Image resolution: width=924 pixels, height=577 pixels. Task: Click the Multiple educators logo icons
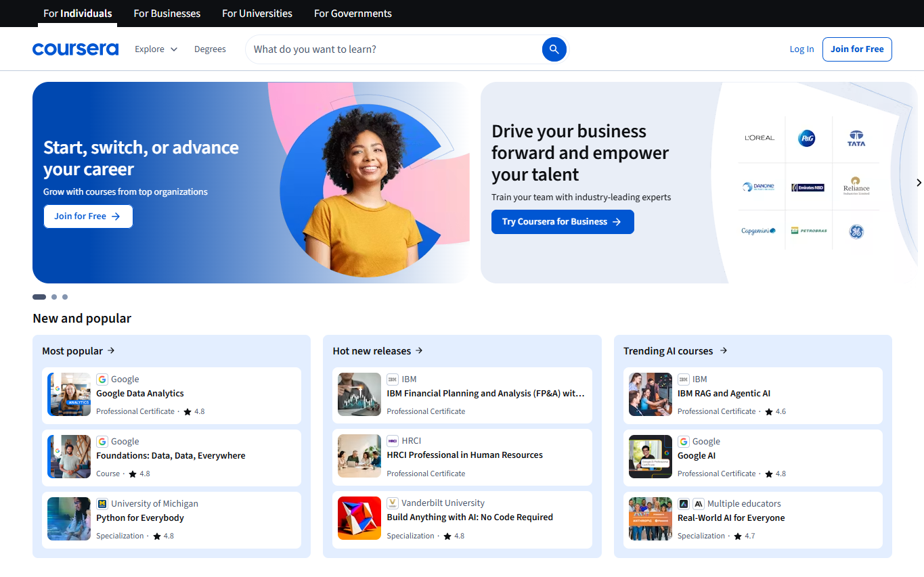pyautogui.click(x=691, y=504)
